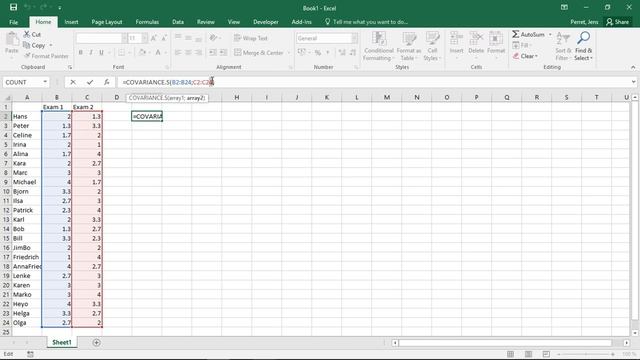Switch to the Insert tab
Viewport: 640px width, 360px height.
point(71,22)
